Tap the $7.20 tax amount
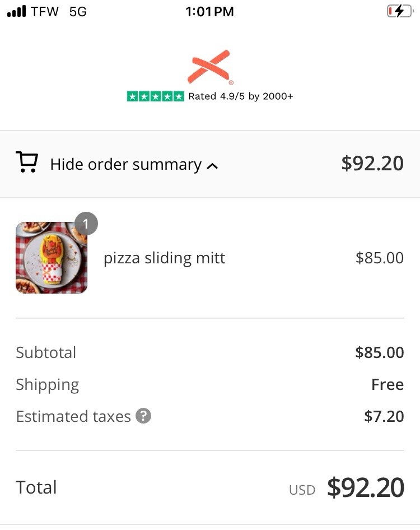 (x=384, y=416)
